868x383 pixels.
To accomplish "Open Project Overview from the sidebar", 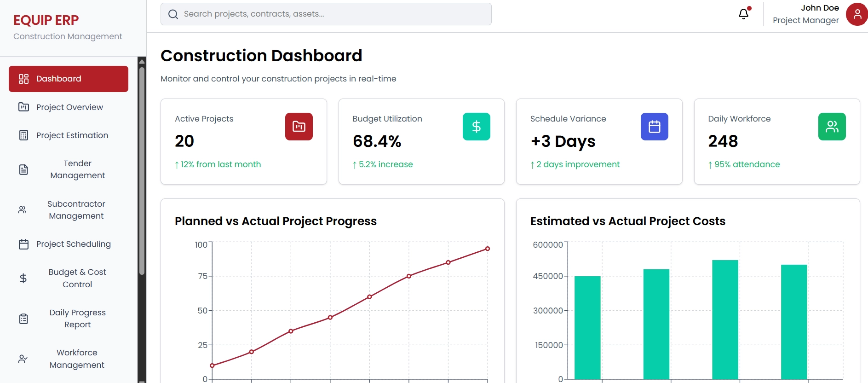I will pos(69,107).
